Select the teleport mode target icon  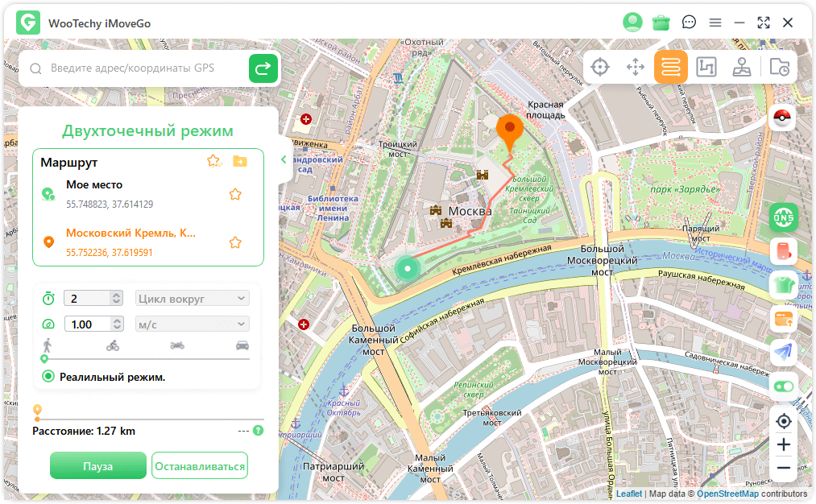[599, 68]
